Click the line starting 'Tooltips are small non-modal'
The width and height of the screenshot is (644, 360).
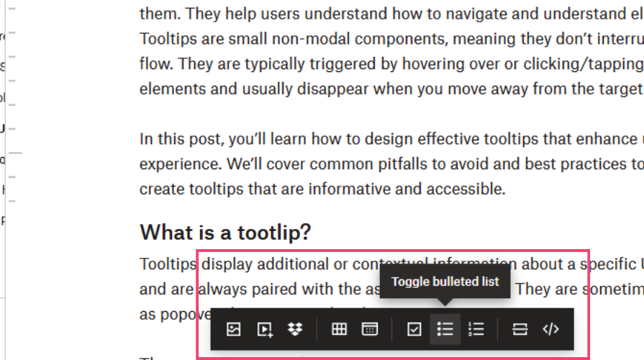(391, 39)
